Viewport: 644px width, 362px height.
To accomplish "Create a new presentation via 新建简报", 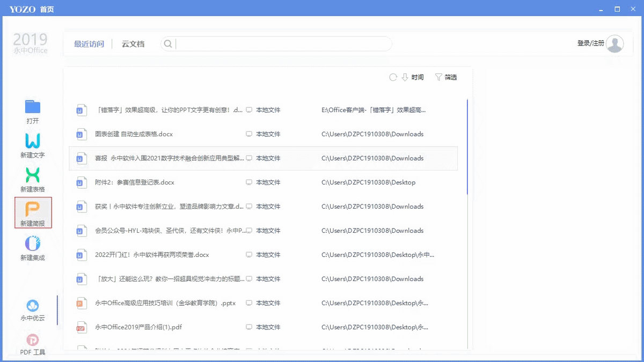I will point(33,212).
